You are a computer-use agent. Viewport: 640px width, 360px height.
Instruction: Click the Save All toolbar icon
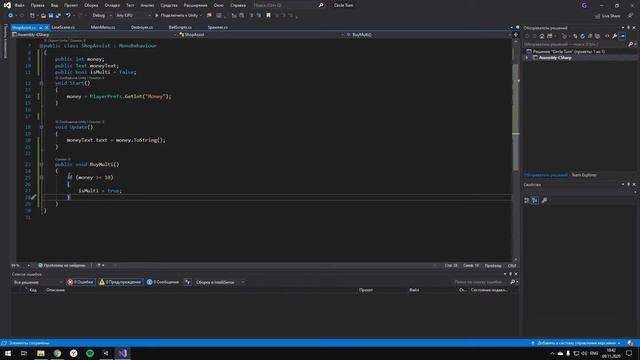[x=58, y=16]
